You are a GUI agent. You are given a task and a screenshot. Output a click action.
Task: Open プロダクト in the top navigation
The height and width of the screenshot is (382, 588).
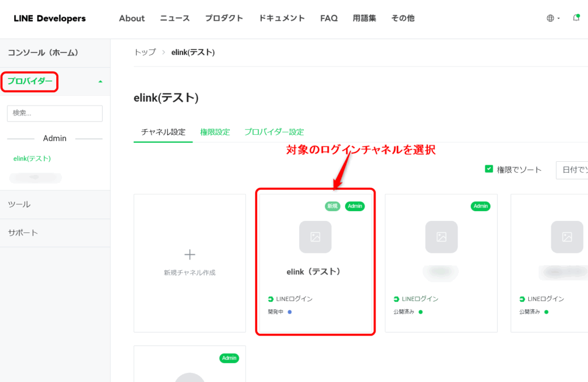(x=224, y=18)
